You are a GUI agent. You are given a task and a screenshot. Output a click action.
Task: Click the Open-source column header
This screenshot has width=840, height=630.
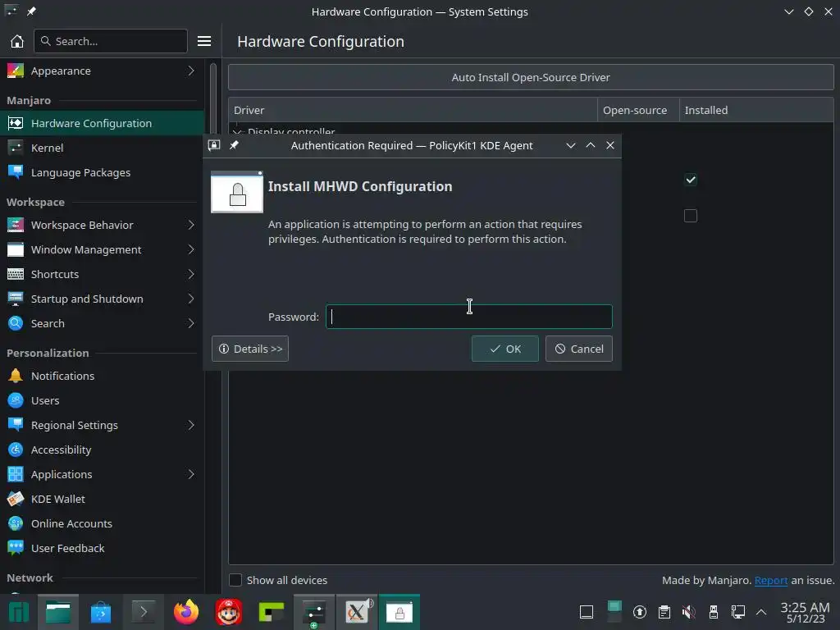click(x=638, y=111)
